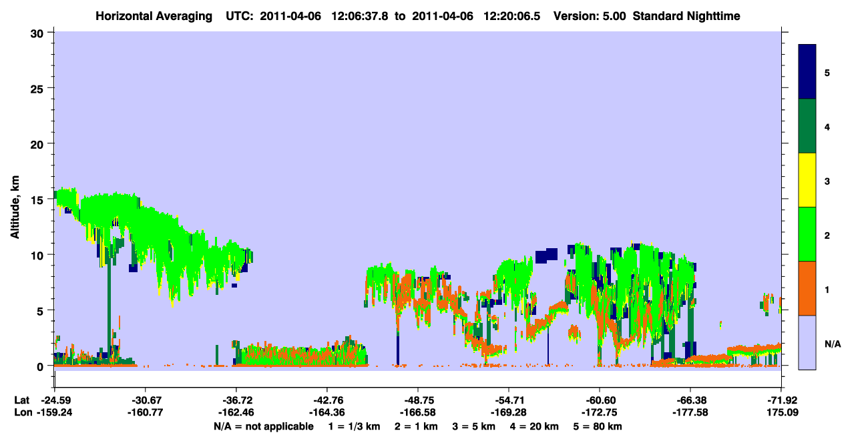Click the 30 altitude tick label

tap(39, 33)
